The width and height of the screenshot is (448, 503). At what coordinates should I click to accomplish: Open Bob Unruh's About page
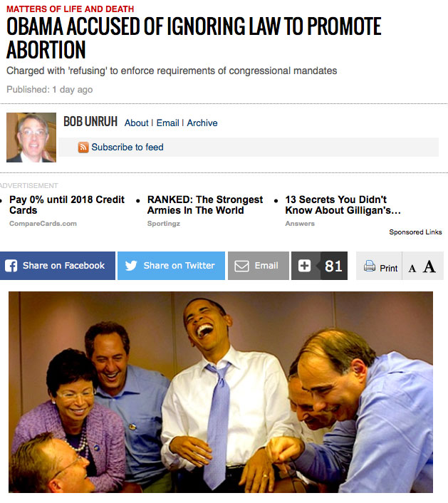[x=137, y=123]
